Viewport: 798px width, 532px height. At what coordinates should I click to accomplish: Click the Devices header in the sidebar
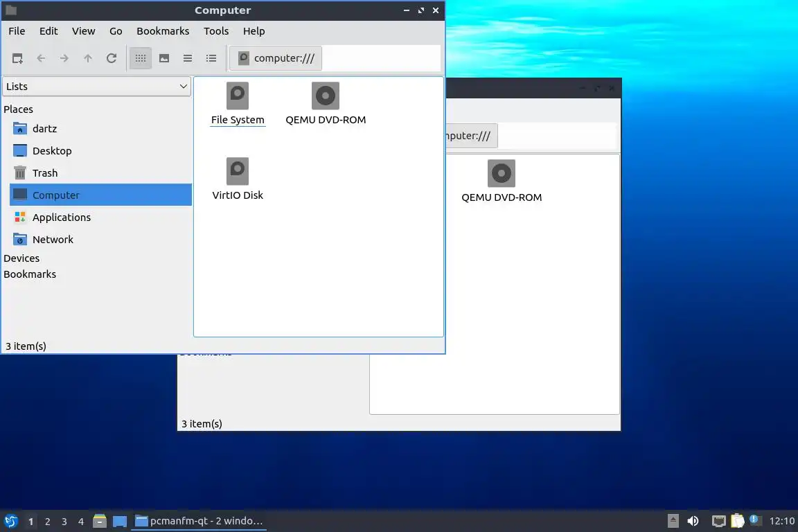(21, 258)
